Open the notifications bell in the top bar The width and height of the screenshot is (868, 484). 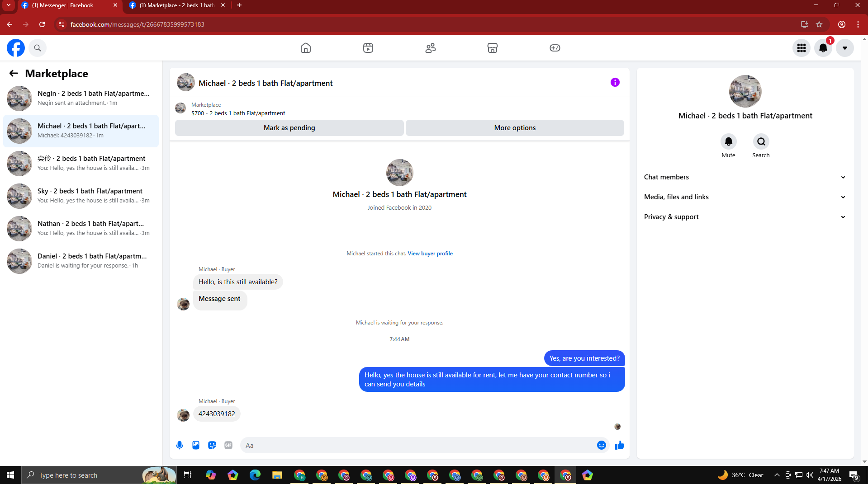(x=823, y=48)
